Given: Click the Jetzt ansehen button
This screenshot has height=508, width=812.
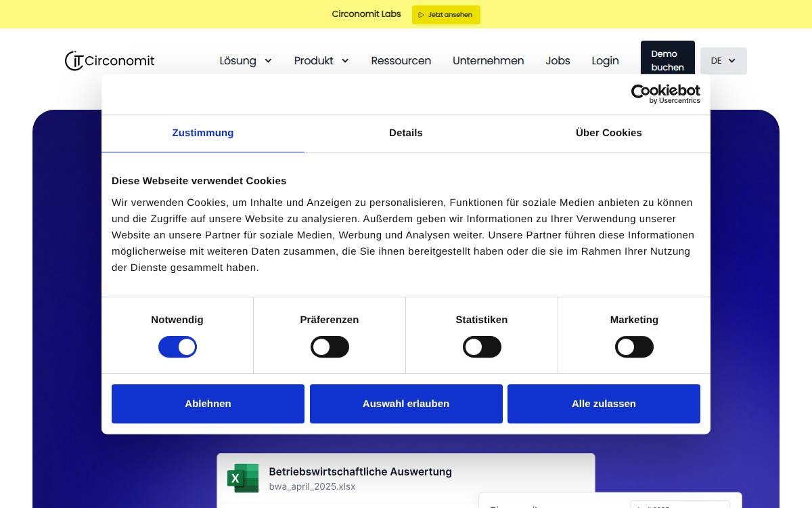Looking at the screenshot, I should pos(446,15).
